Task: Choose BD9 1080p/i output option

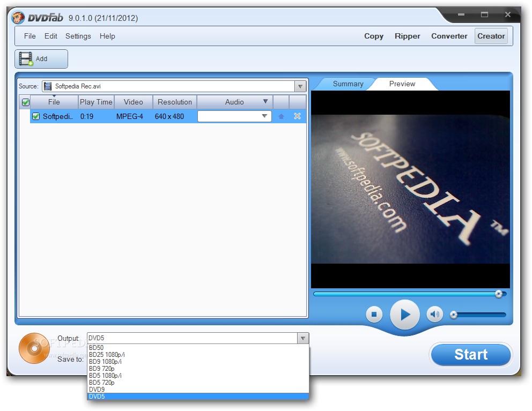Action: (x=198, y=362)
